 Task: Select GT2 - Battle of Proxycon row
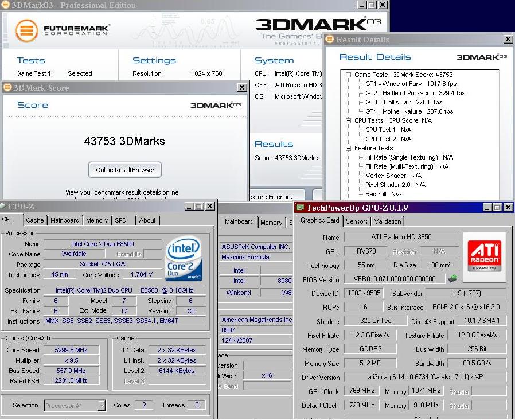[x=415, y=94]
